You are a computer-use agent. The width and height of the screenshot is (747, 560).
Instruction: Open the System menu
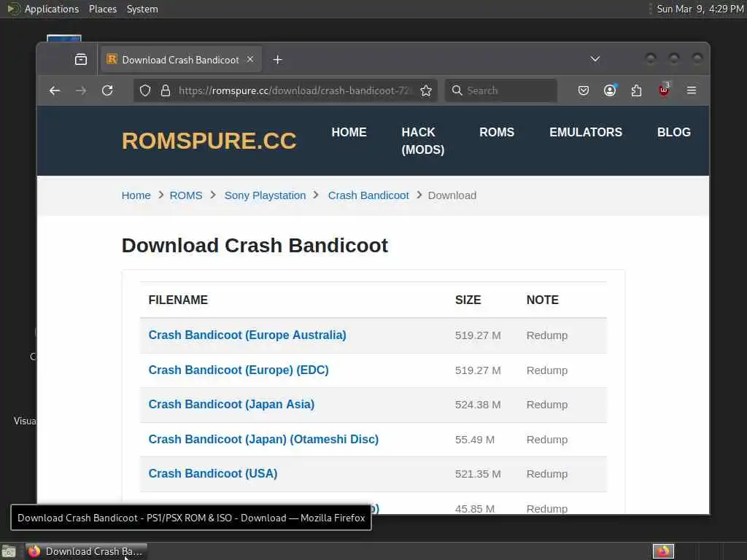tap(142, 9)
